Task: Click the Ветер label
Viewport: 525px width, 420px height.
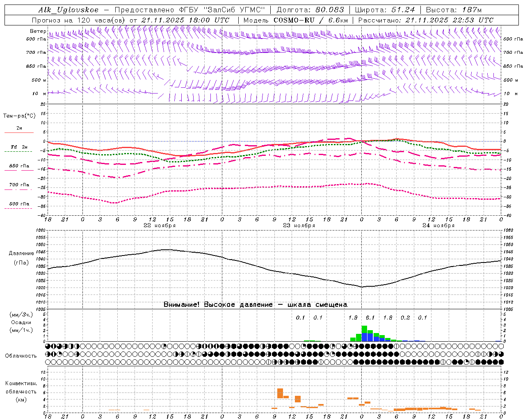Action: pyautogui.click(x=38, y=31)
